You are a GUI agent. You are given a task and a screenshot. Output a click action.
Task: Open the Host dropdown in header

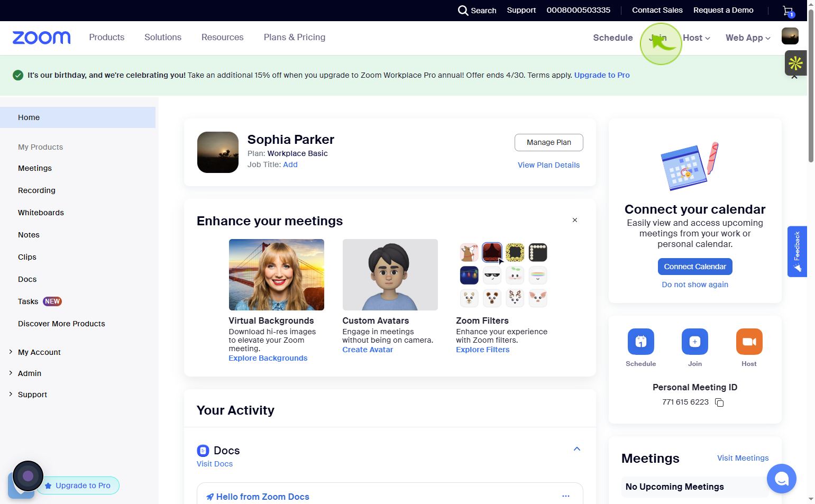(x=696, y=38)
